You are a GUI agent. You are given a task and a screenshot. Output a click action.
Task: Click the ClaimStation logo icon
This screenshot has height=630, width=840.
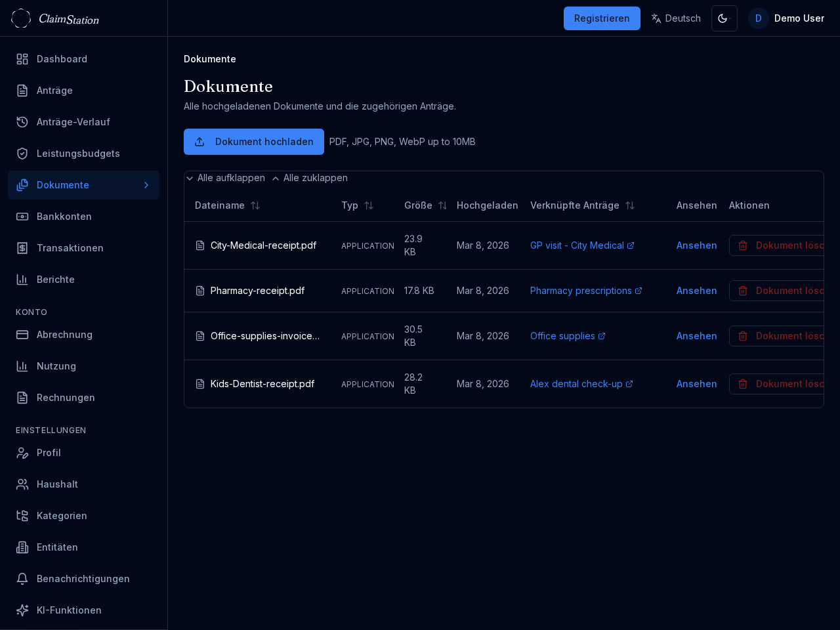click(21, 18)
